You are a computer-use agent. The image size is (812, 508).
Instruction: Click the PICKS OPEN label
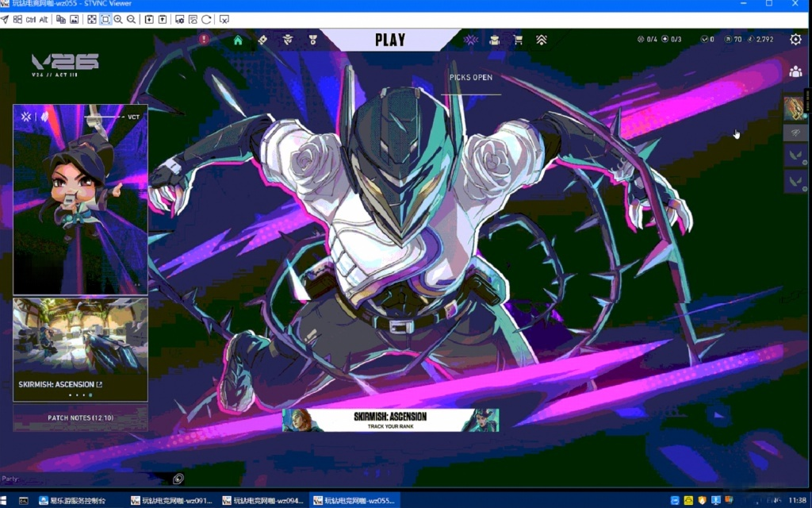tap(471, 77)
